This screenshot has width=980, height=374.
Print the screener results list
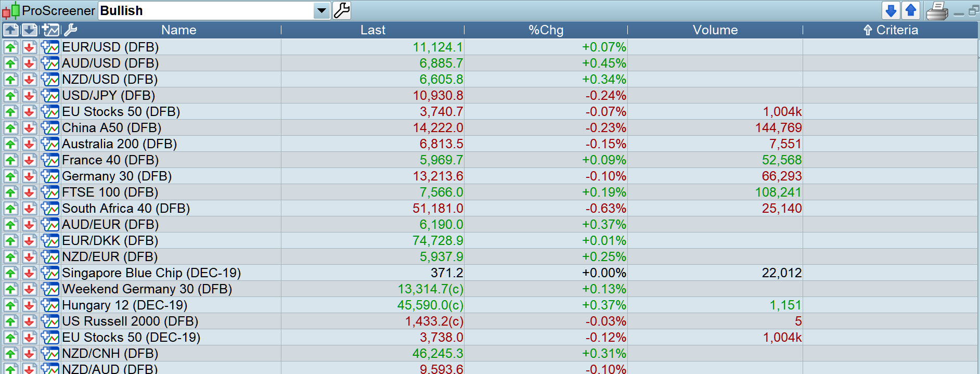pos(937,11)
